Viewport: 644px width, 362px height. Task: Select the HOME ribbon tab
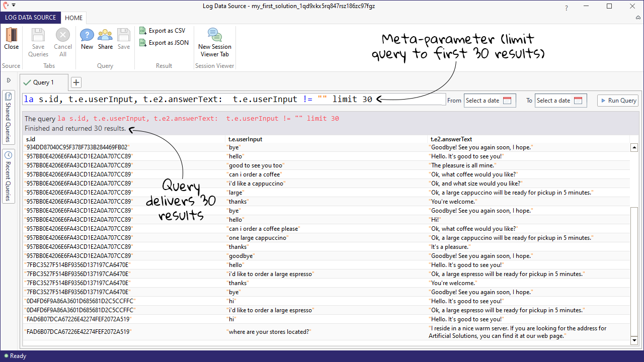point(73,18)
